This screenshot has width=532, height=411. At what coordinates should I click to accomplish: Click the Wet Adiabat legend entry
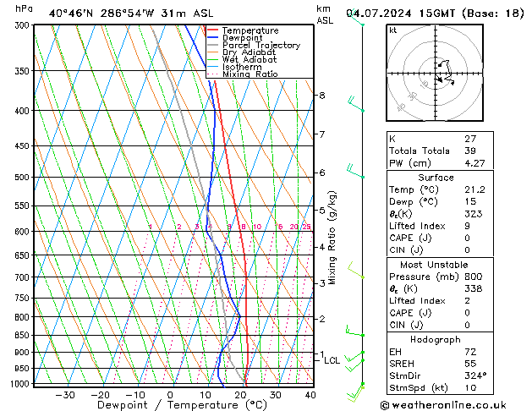250,59
